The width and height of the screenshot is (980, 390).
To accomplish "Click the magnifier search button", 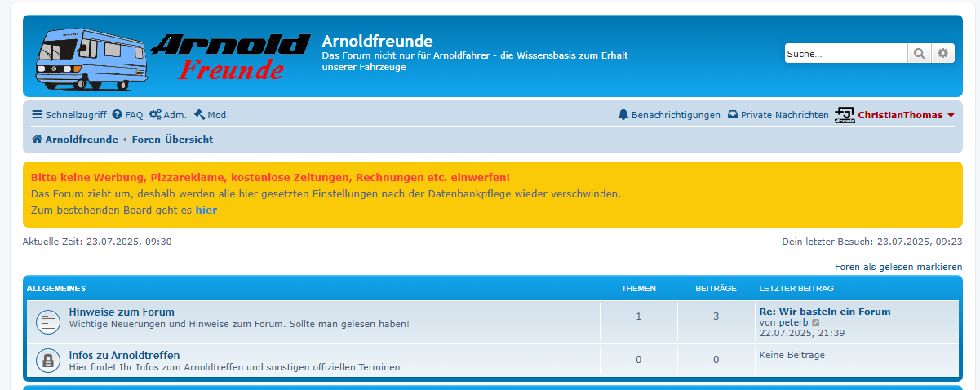I will coord(919,53).
